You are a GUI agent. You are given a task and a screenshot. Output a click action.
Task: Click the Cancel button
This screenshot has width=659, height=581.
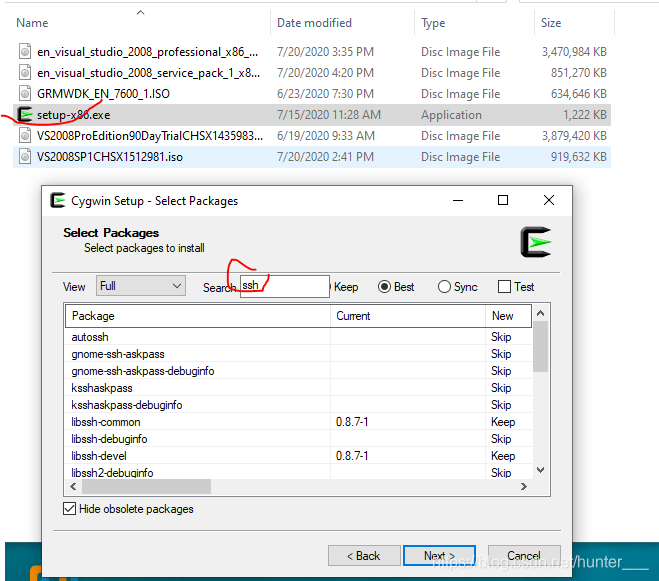tap(524, 556)
